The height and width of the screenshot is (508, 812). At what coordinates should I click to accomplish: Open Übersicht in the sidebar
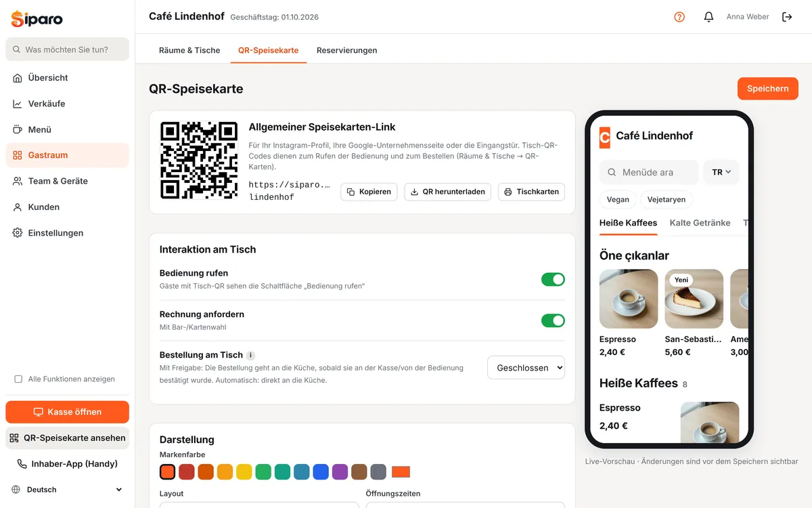(67, 78)
